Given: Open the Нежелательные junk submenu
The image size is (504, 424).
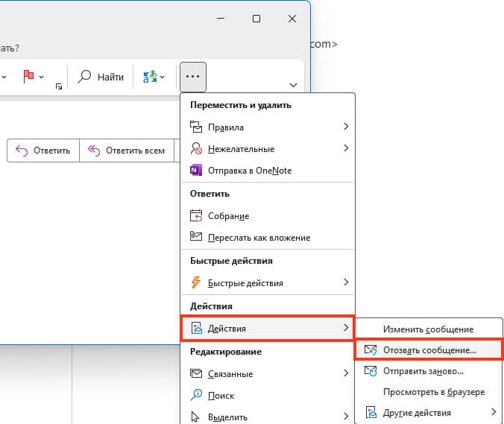Looking at the screenshot, I should point(268,149).
